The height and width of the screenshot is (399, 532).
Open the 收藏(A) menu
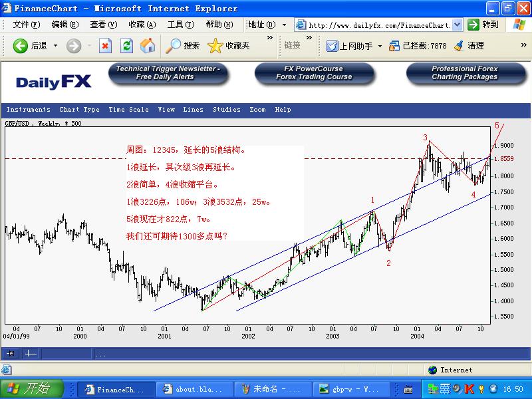[x=142, y=25]
